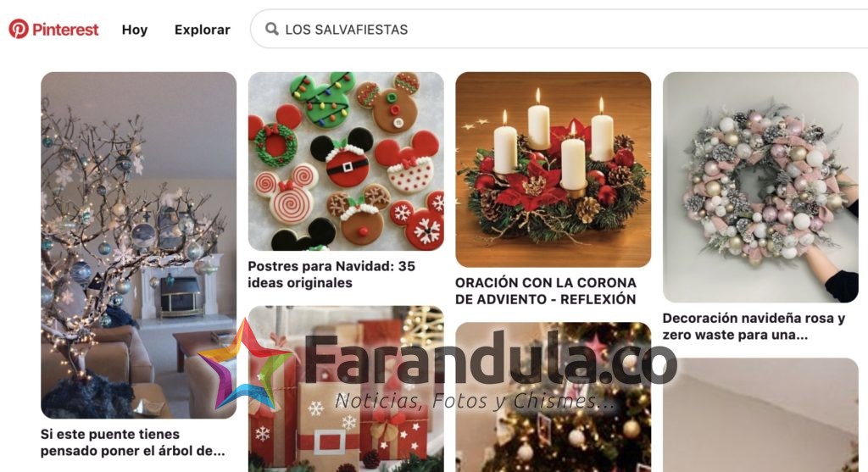Click 'Decoración navideña rosa y zero waste' title

[x=754, y=326]
